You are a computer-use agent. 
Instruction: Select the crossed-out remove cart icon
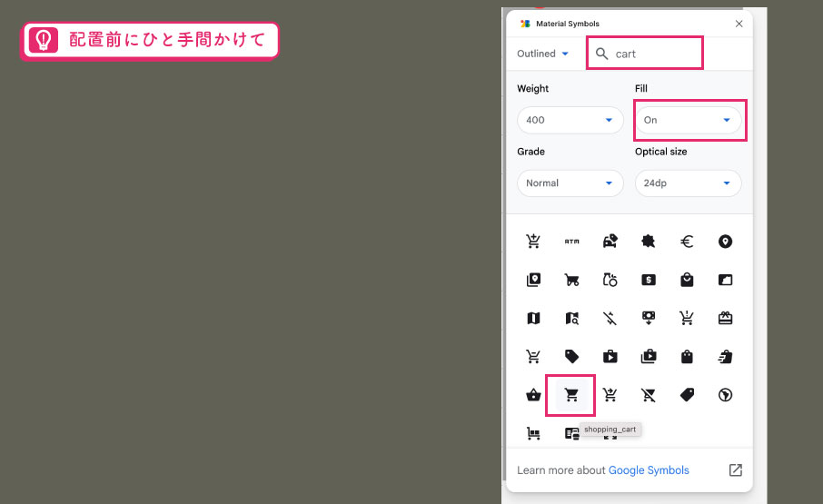click(x=649, y=395)
